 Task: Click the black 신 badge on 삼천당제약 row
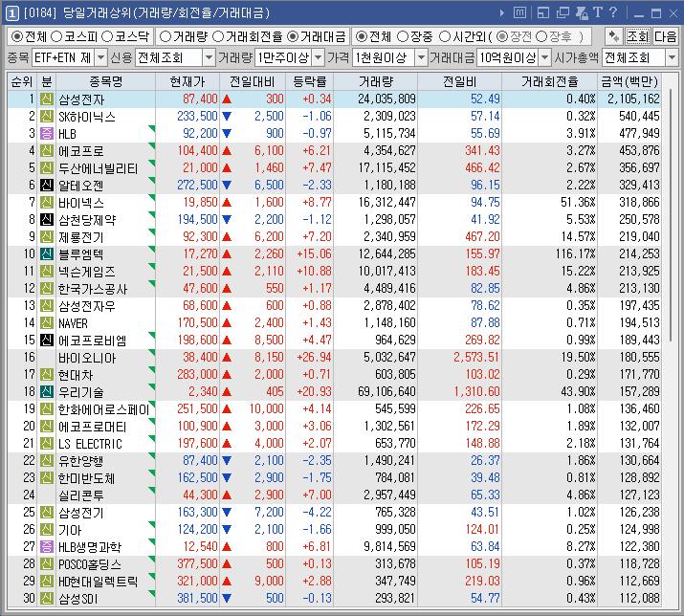pos(47,219)
